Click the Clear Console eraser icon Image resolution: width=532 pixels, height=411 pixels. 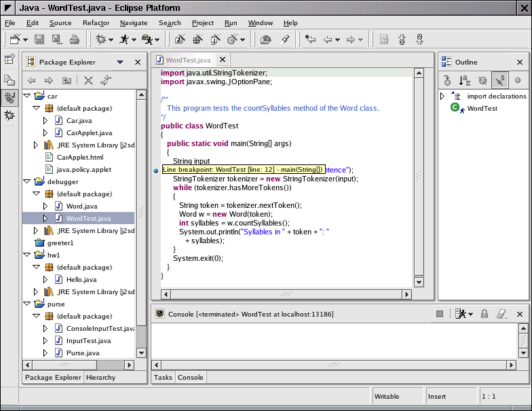(502, 314)
